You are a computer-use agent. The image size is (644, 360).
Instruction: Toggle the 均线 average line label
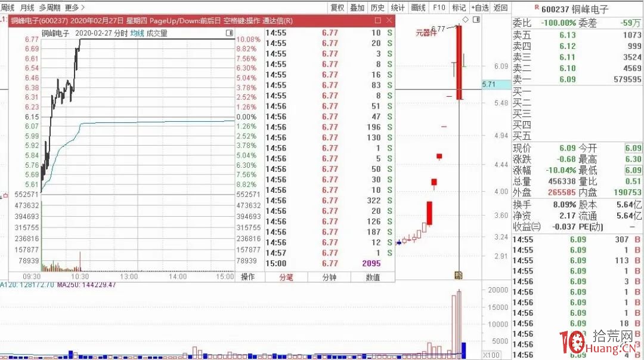click(137, 33)
